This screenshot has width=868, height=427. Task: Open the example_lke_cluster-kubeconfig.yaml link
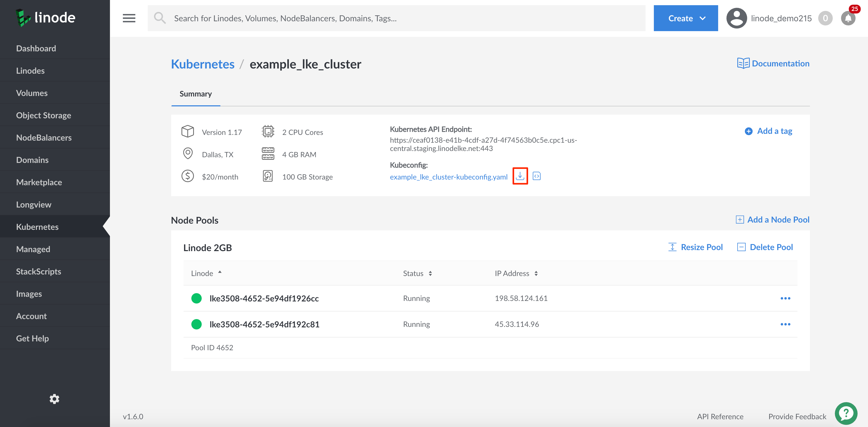(x=448, y=177)
